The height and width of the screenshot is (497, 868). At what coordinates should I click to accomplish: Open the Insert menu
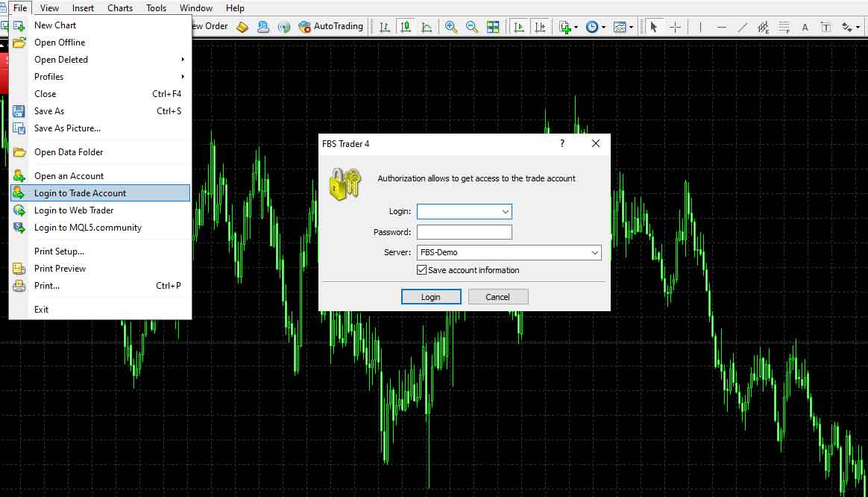[x=83, y=7]
